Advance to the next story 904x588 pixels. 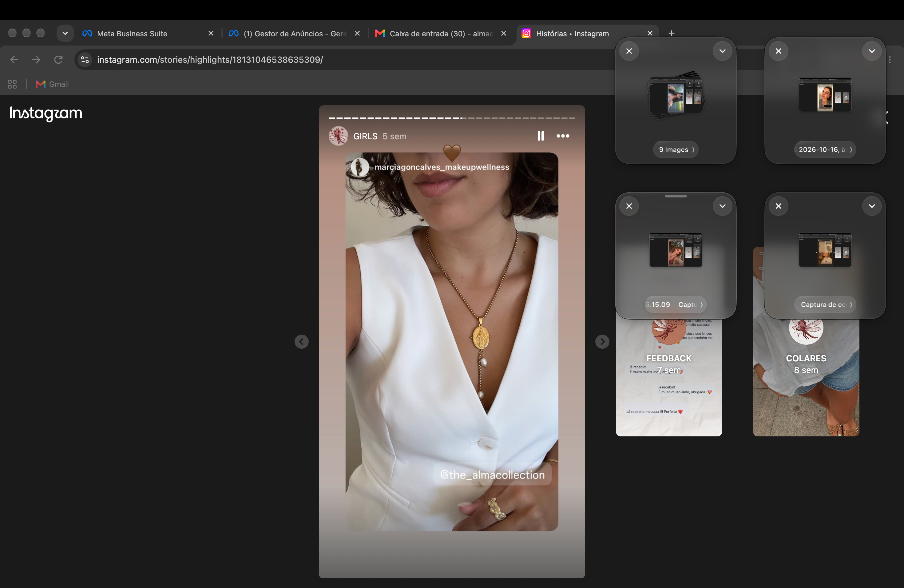tap(602, 341)
